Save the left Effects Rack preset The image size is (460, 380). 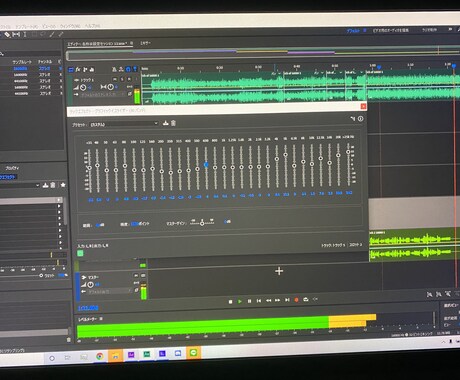coord(46,185)
